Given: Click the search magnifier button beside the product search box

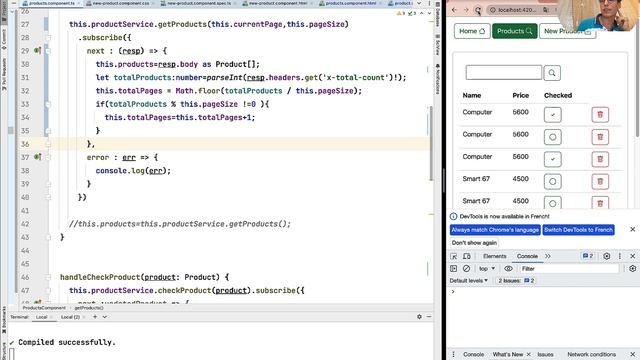Looking at the screenshot, I should coord(552,73).
